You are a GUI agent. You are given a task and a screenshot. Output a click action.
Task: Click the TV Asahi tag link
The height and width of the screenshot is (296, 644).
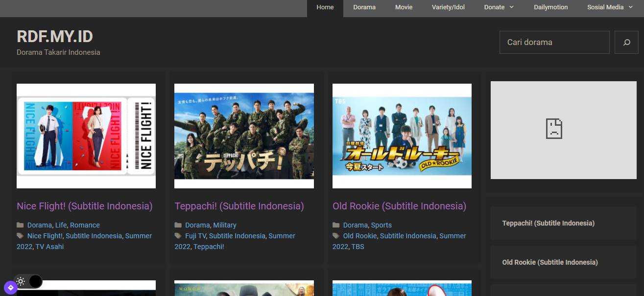click(x=49, y=247)
